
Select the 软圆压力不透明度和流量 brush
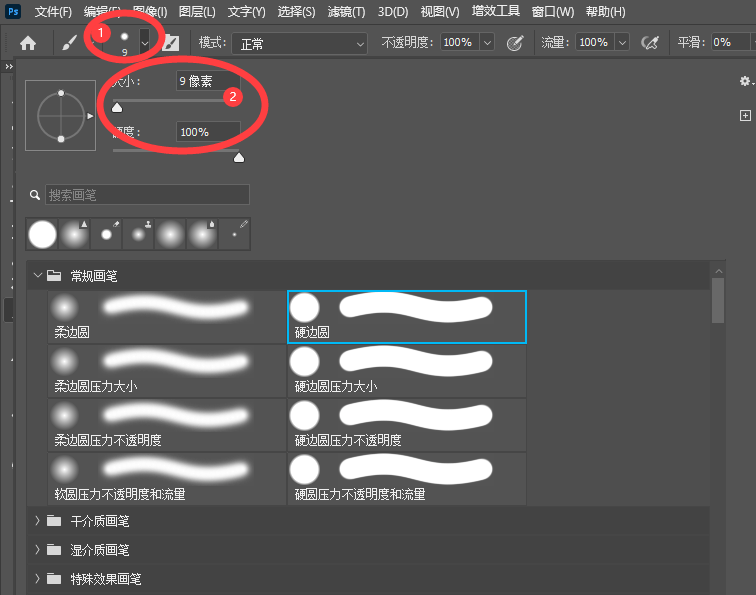[167, 479]
